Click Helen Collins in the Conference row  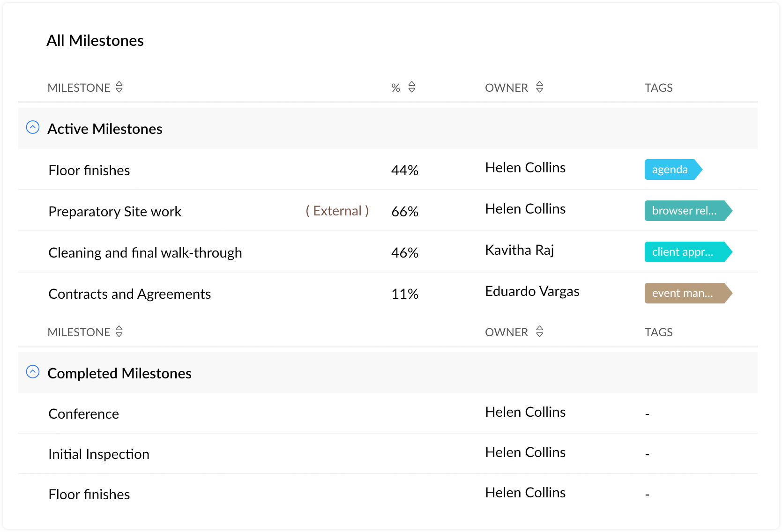coord(525,412)
